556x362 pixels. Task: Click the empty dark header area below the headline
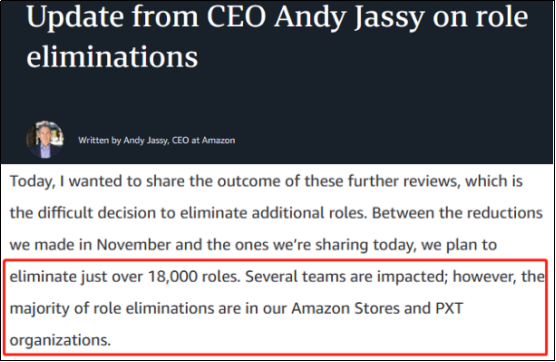coord(278,96)
